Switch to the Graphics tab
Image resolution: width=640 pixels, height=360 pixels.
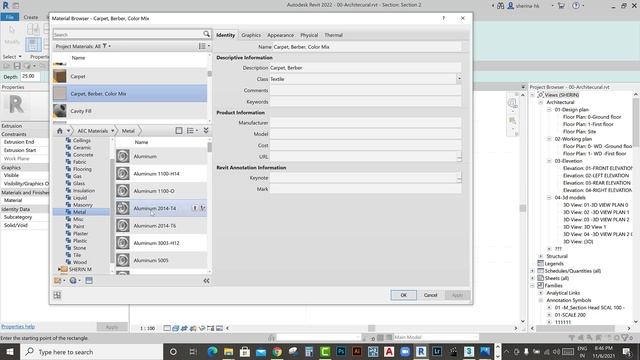coord(251,35)
